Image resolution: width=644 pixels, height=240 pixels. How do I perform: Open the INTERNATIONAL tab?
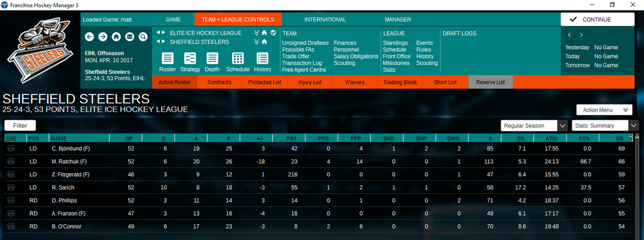(x=325, y=20)
